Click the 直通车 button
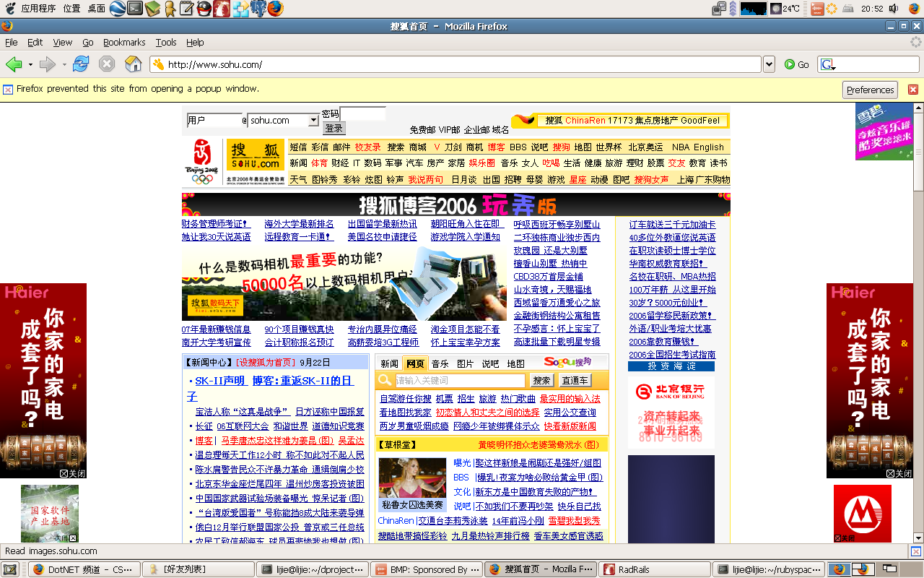The image size is (924, 578). point(575,380)
